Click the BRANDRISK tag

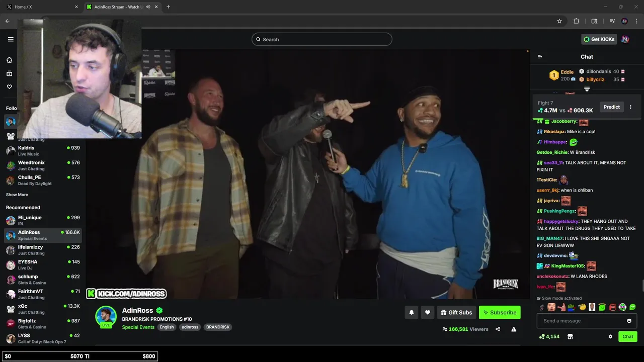tap(218, 327)
